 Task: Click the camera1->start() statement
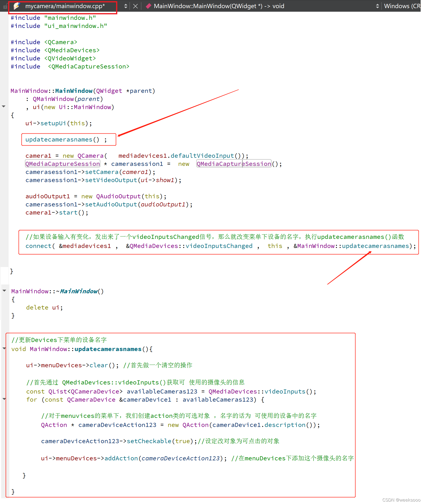(x=57, y=213)
